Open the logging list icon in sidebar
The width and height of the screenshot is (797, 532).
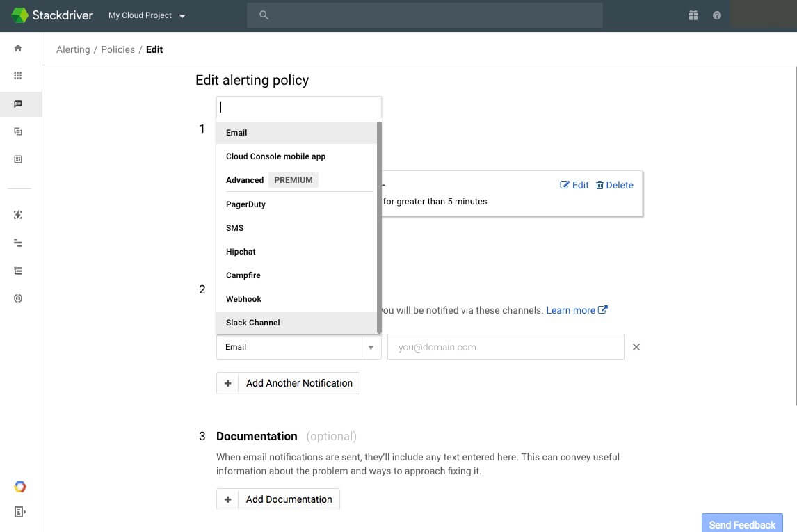pyautogui.click(x=18, y=271)
